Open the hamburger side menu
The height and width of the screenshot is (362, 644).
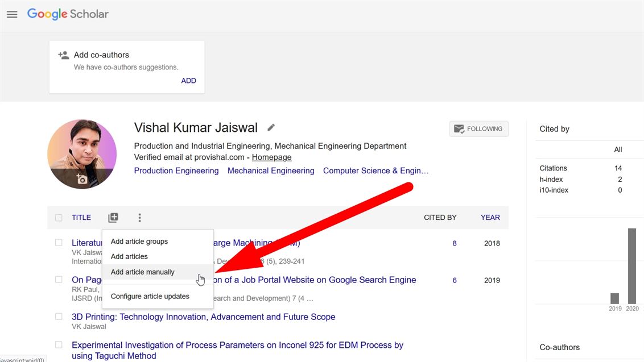[12, 14]
